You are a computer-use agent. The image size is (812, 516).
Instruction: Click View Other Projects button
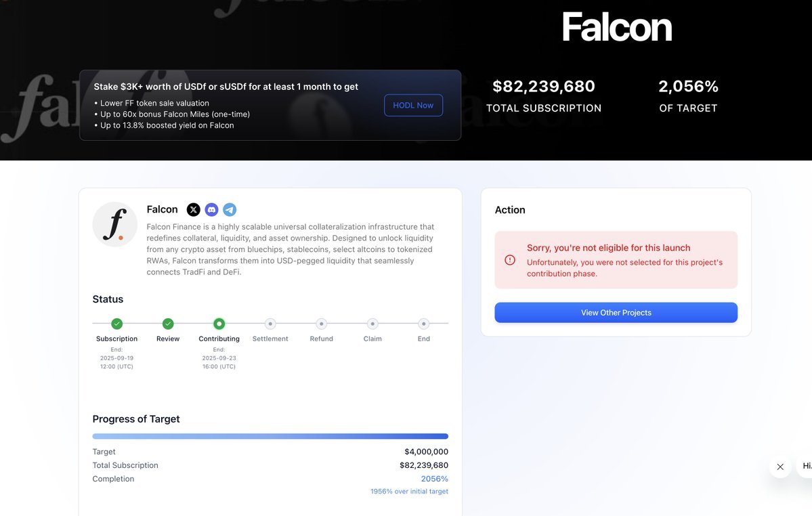[616, 313]
